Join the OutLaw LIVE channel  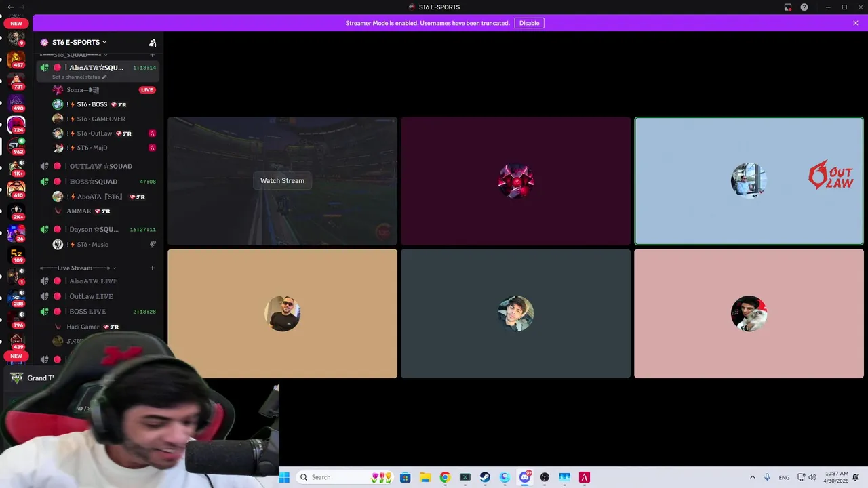(x=99, y=296)
